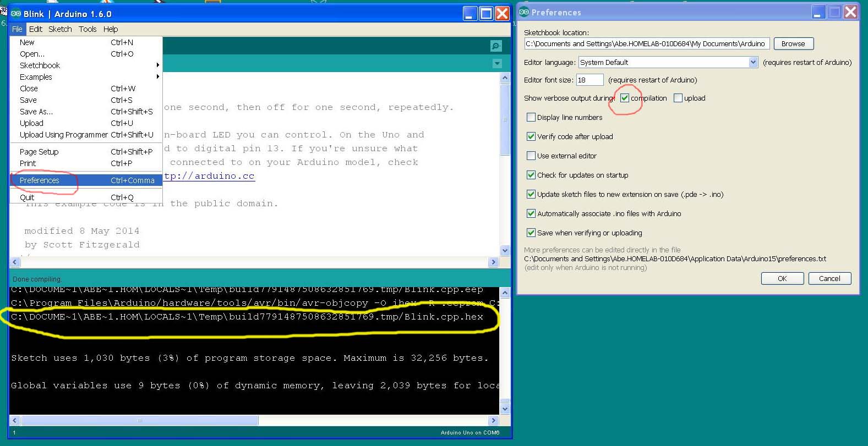The height and width of the screenshot is (446, 868).
Task: Click the Browse button for sketchbook location
Action: (x=793, y=43)
